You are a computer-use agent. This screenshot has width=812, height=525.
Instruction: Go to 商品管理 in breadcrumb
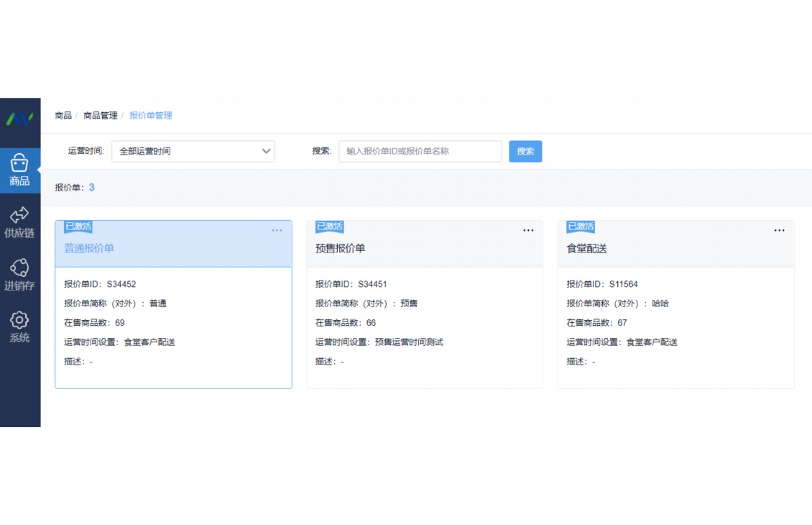click(100, 115)
